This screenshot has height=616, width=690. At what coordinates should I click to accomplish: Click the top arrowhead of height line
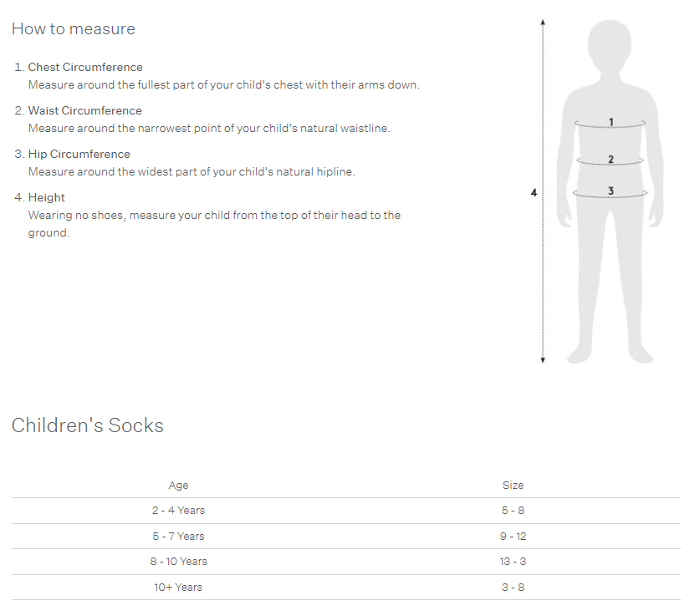click(x=543, y=22)
